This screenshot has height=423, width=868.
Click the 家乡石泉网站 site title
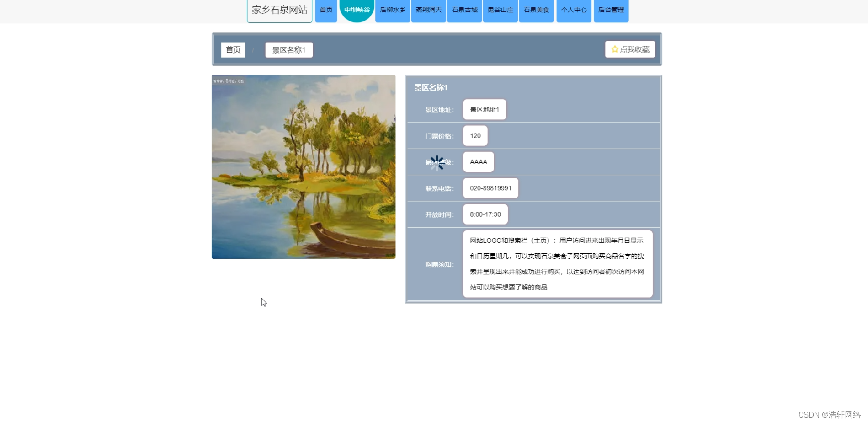point(279,10)
